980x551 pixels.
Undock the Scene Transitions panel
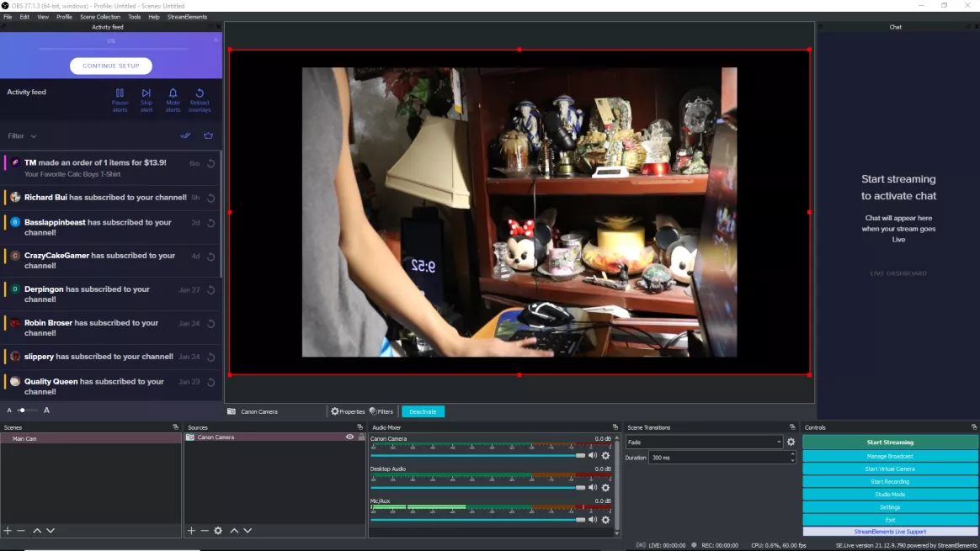pyautogui.click(x=792, y=427)
